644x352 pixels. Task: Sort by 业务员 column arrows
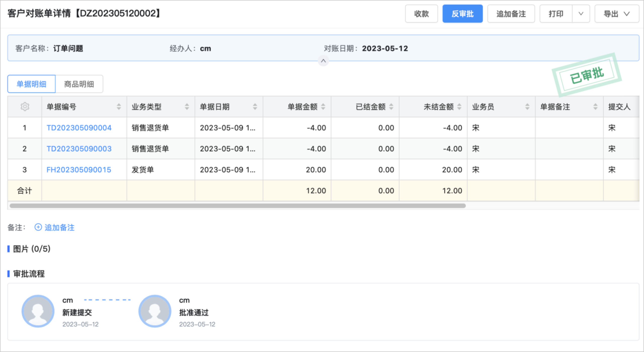click(x=527, y=107)
